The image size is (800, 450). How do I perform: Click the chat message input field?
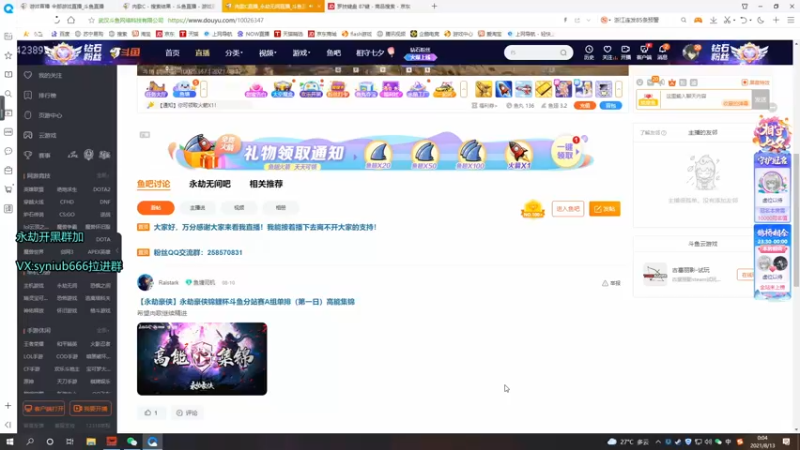pos(706,99)
